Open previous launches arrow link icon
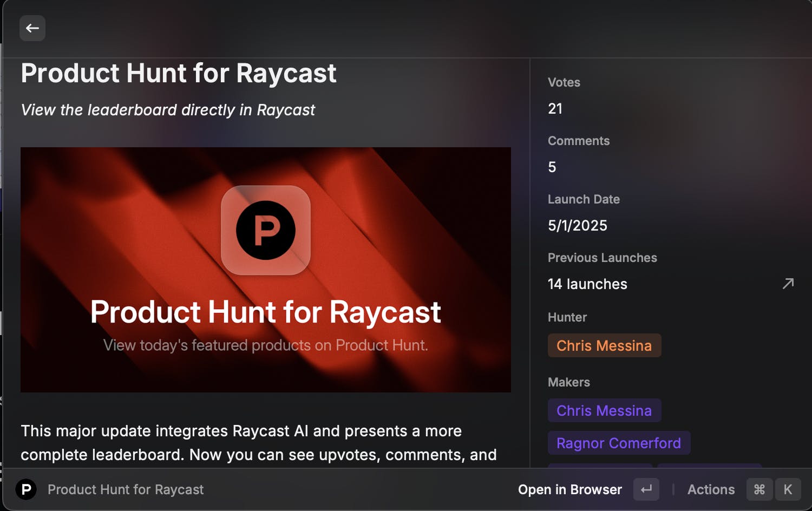This screenshot has width=812, height=511. (x=788, y=284)
